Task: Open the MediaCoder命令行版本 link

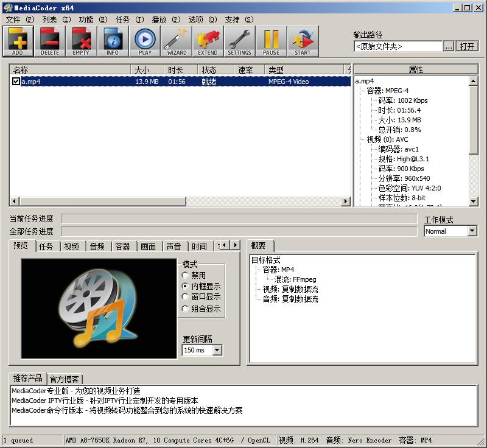Action: click(x=127, y=410)
